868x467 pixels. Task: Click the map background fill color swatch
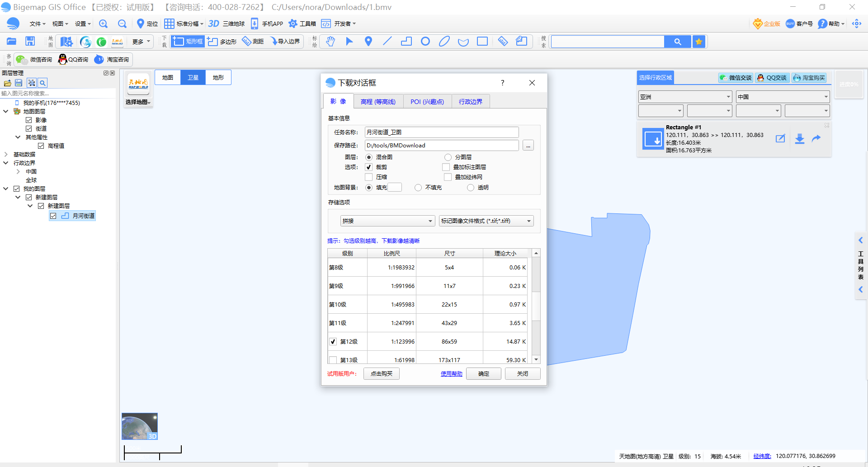(395, 188)
